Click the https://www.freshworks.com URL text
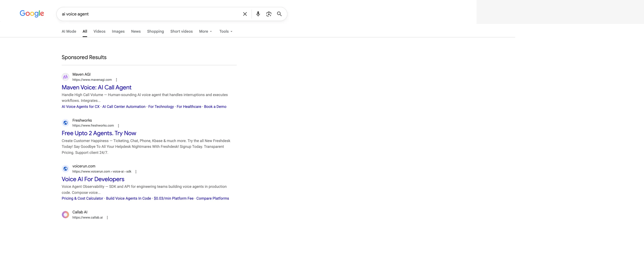644x274 pixels. [93, 126]
